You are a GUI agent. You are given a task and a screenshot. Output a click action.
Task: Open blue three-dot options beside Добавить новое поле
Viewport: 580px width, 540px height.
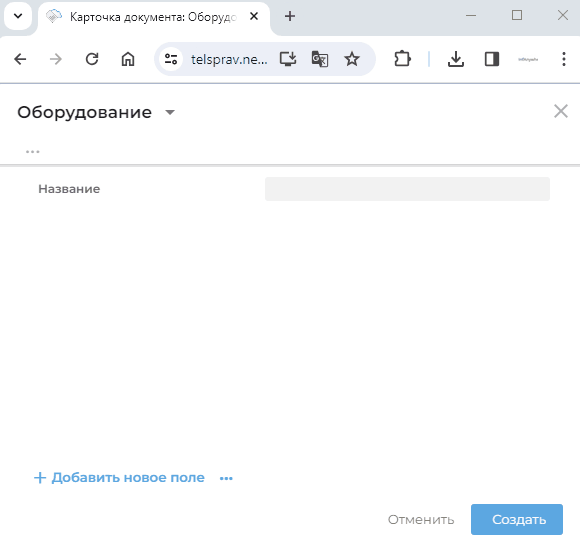coord(226,478)
